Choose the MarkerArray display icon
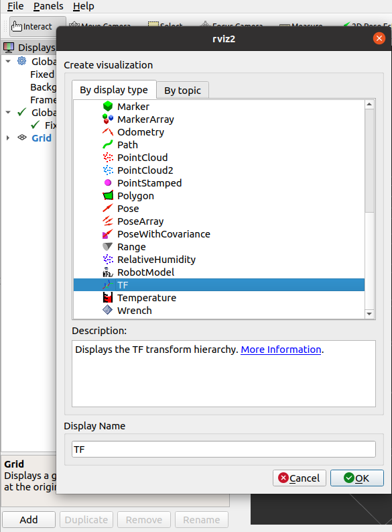The width and height of the screenshot is (392, 532). click(108, 119)
